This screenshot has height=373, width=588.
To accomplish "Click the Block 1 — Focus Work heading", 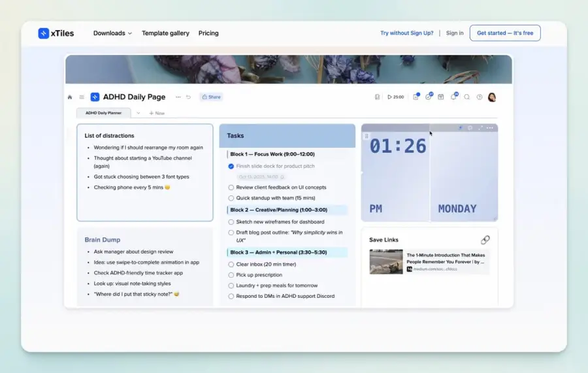I will pyautogui.click(x=272, y=154).
